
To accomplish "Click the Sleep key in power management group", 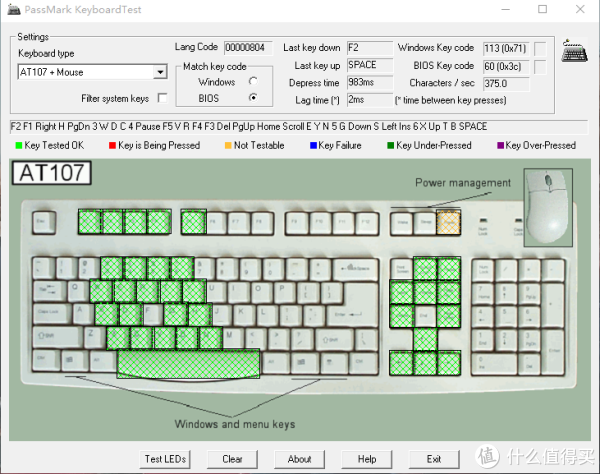I will pyautogui.click(x=425, y=223).
